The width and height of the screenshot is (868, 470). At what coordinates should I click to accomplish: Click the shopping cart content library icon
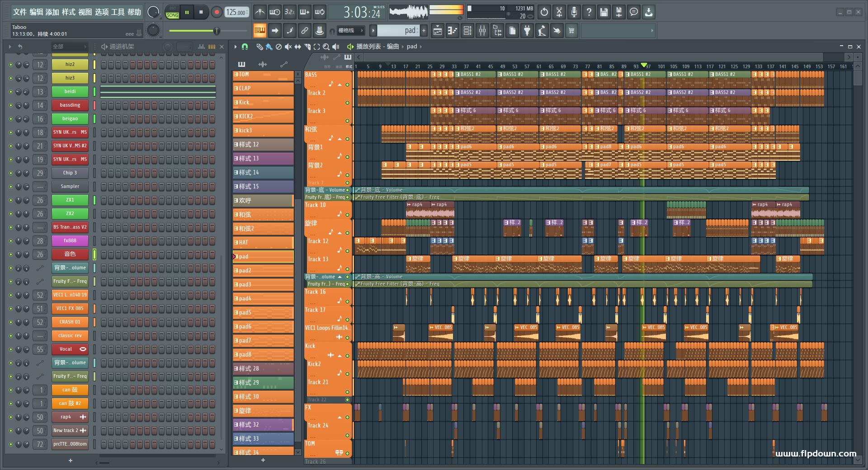tap(571, 31)
